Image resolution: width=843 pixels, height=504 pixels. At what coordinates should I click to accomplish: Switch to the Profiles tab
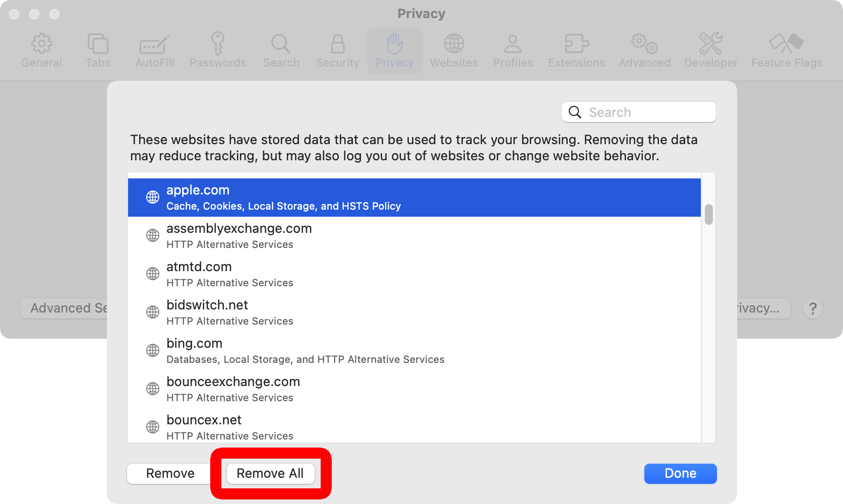click(513, 50)
